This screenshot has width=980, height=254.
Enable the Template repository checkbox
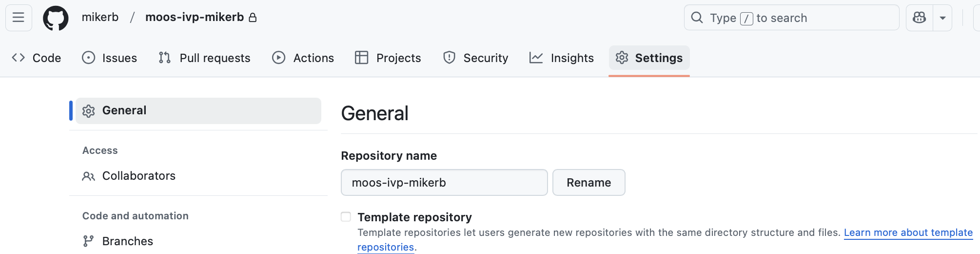[x=346, y=217]
